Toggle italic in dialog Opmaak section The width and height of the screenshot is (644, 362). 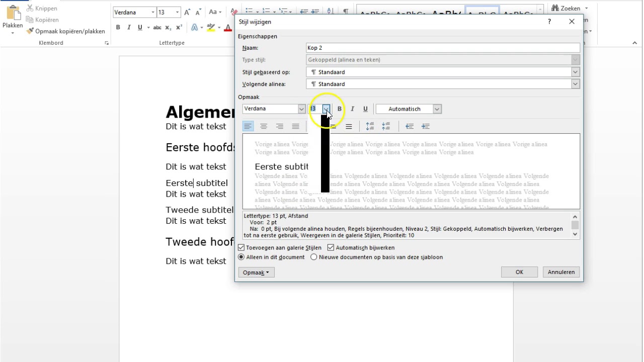[x=352, y=109]
